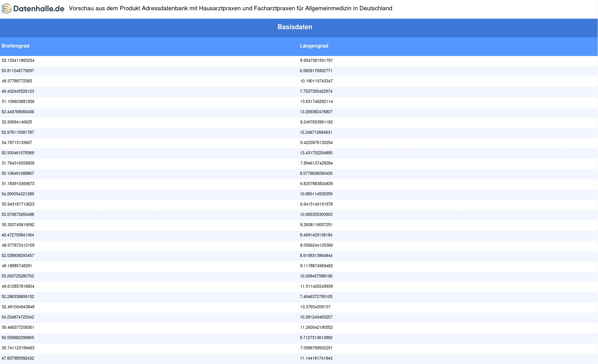Image resolution: width=598 pixels, height=364 pixels.
Task: Select latitude value 49.37788772583
Action: [x=17, y=81]
